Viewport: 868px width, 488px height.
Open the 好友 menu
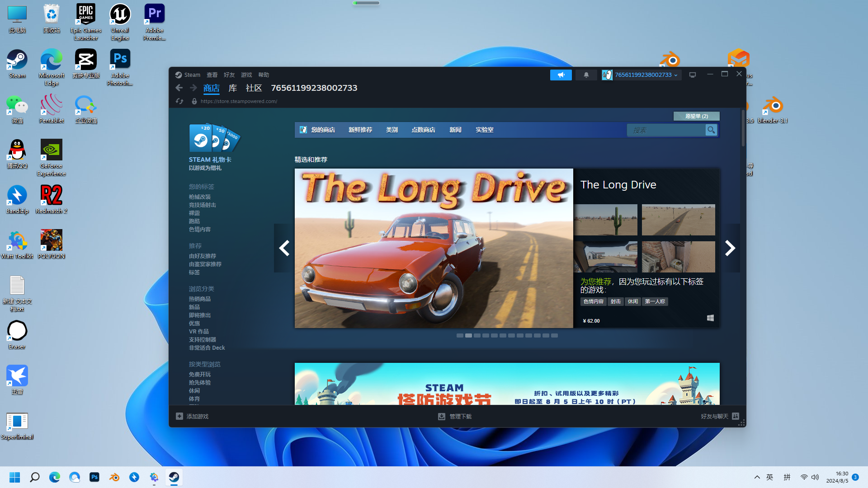[x=229, y=75]
